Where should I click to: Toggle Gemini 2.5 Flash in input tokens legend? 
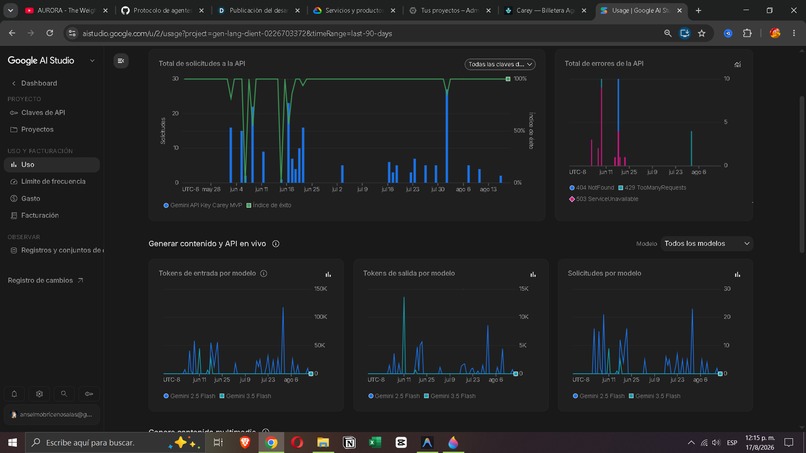189,396
